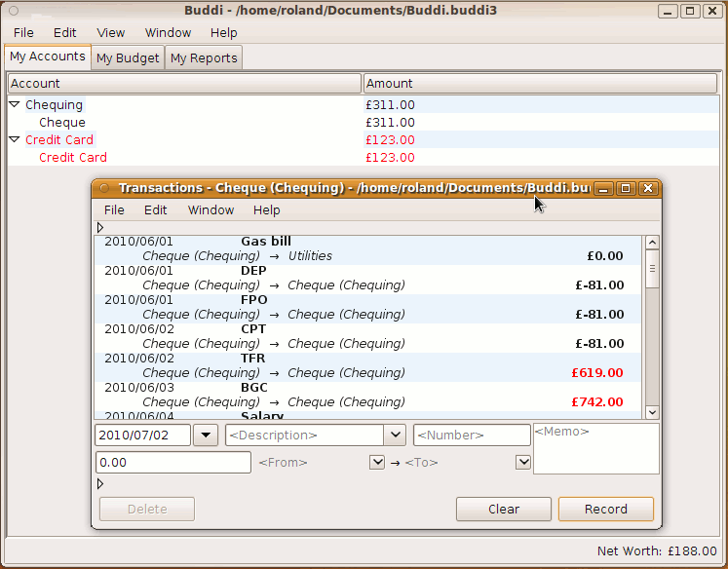Open the main window Edit menu

[x=65, y=33]
